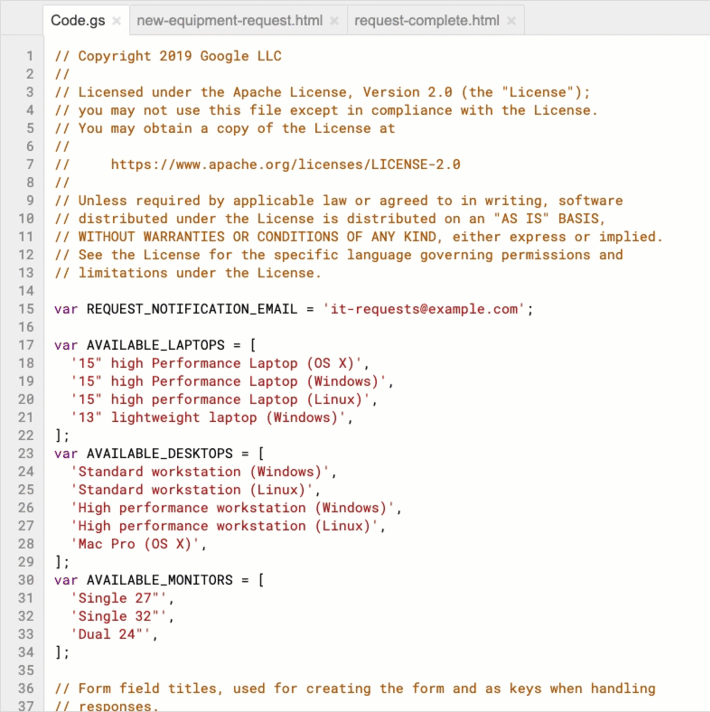Screen dimensions: 710x712
Task: Open the new-equipment-request.html tab
Action: pyautogui.click(x=230, y=20)
